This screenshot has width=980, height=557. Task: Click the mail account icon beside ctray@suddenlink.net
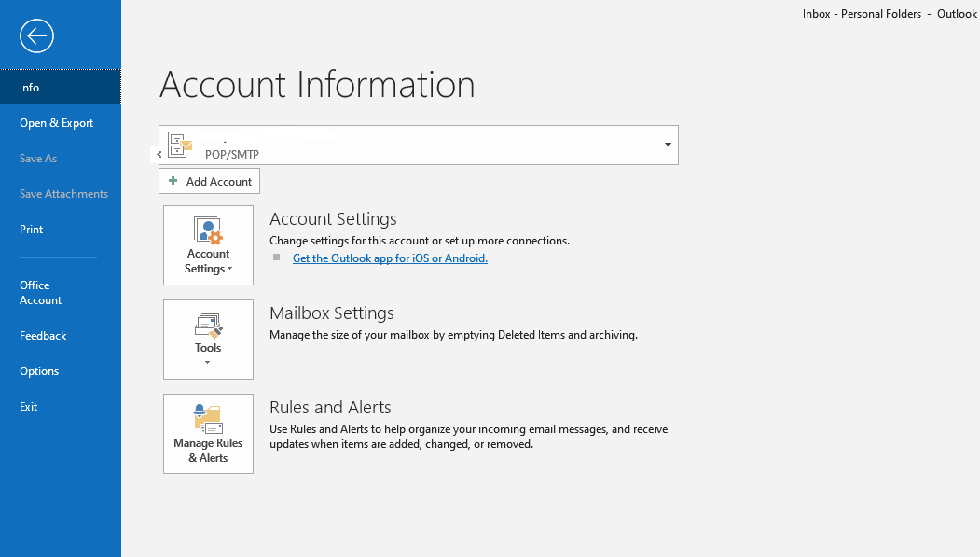180,145
